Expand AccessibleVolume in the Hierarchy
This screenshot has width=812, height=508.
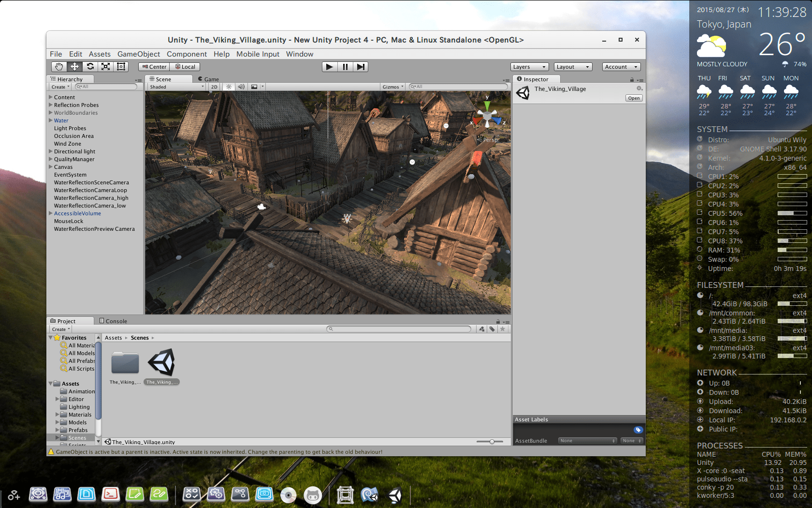tap(50, 213)
